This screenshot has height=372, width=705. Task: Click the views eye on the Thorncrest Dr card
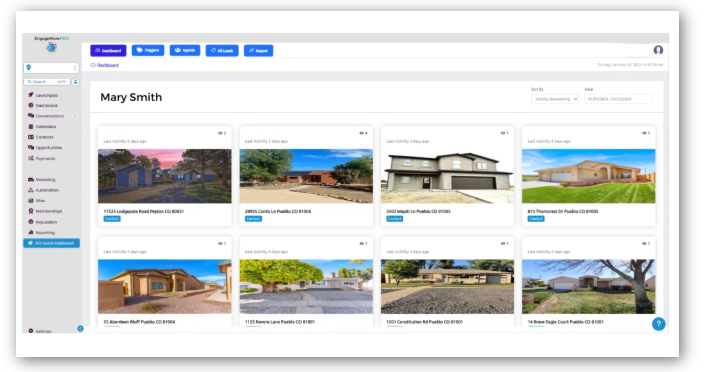pyautogui.click(x=644, y=133)
